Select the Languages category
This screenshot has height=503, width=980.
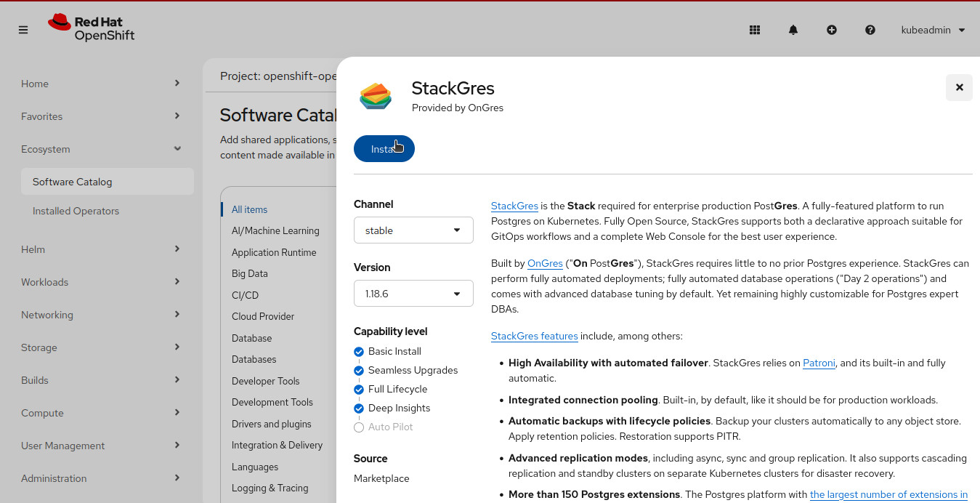coord(255,467)
